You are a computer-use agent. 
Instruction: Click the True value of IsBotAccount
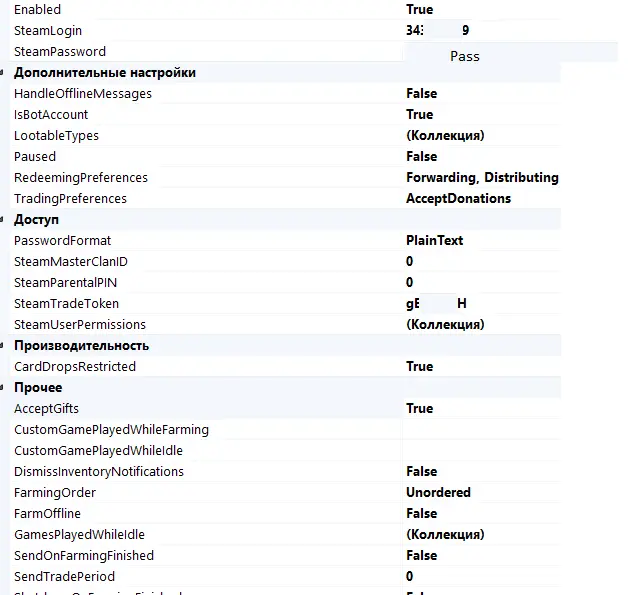tap(419, 115)
